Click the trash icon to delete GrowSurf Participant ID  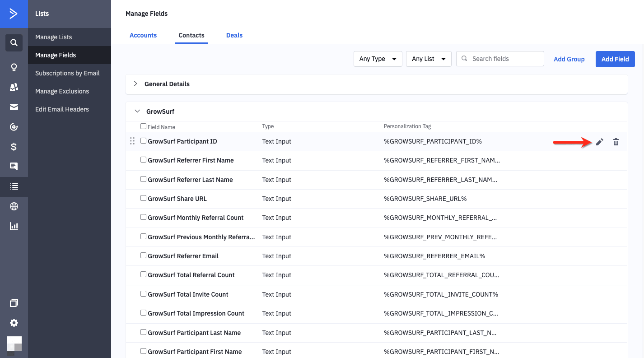pos(616,142)
